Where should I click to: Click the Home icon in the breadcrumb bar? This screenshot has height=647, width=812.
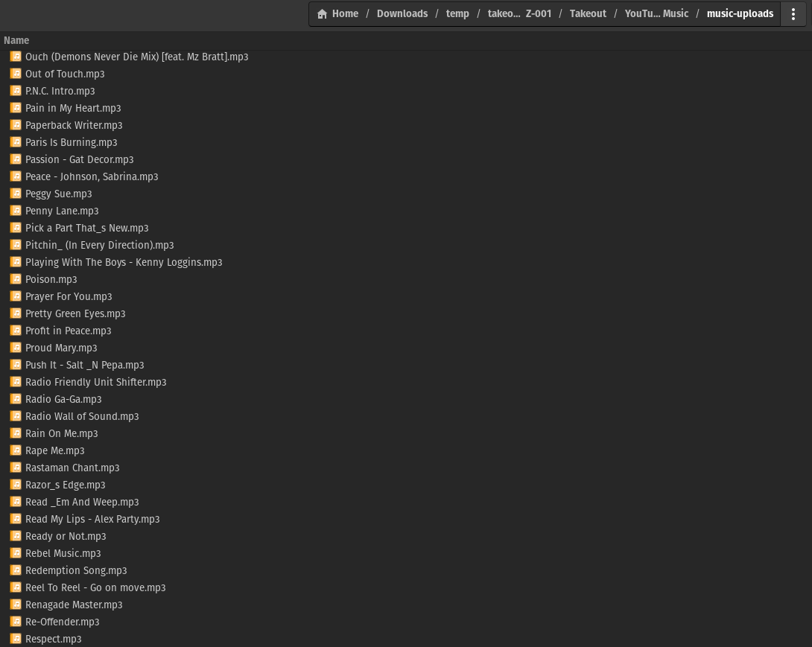coord(323,13)
